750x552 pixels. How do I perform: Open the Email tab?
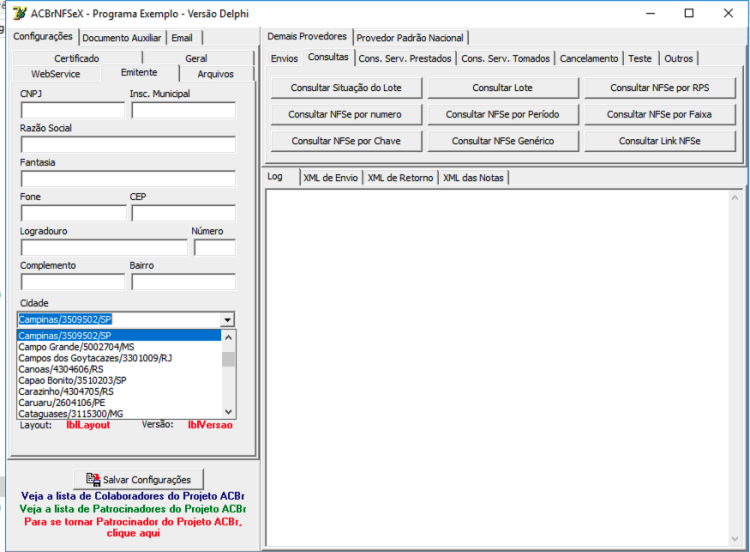(x=182, y=38)
